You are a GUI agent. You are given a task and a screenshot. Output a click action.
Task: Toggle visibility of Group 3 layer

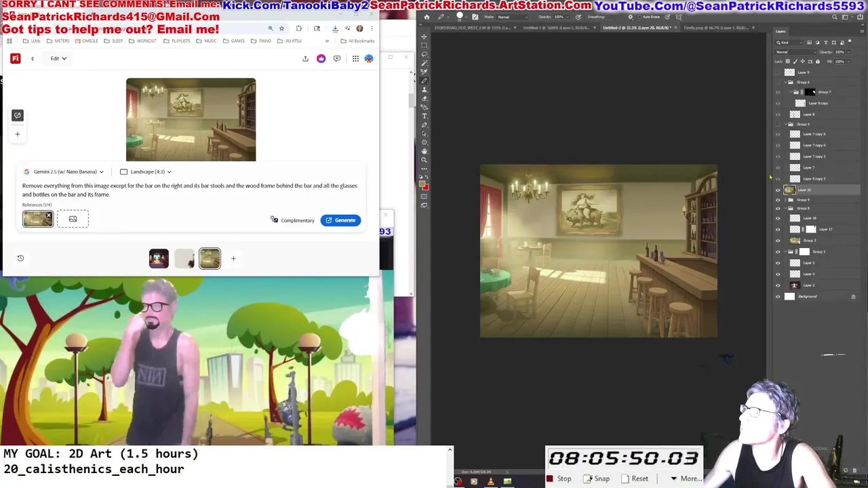pyautogui.click(x=778, y=241)
